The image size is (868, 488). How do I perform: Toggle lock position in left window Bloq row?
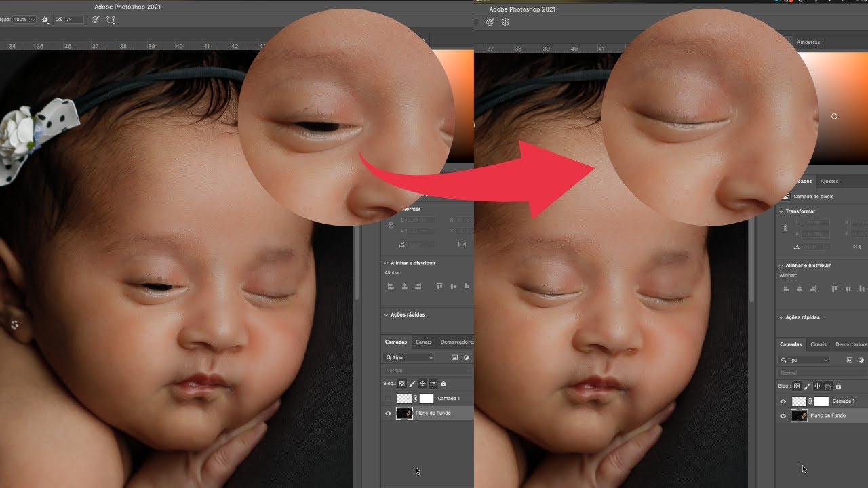422,384
